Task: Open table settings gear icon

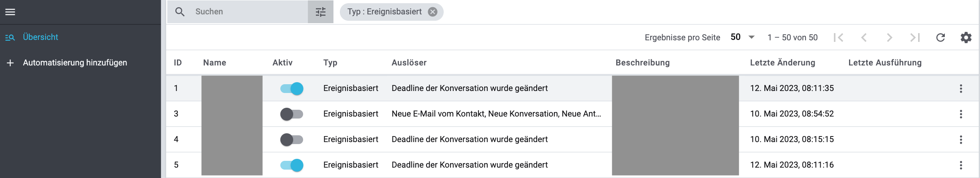Action: 966,38
